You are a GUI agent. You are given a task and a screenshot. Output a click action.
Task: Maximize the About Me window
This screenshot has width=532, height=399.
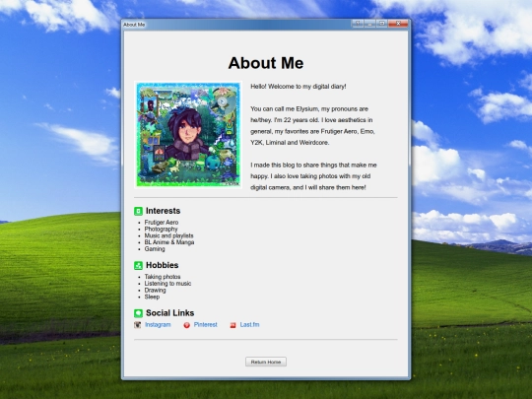tap(381, 24)
